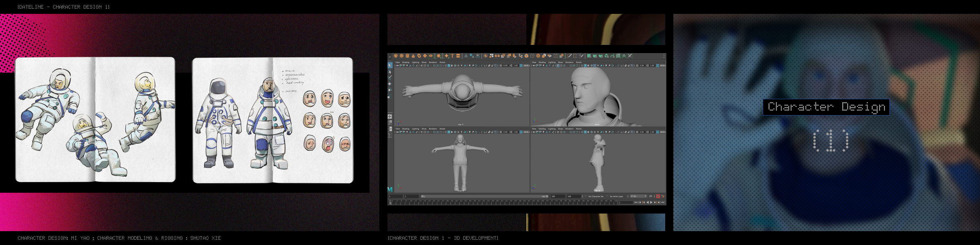Click the polygon plane shelf icon
Image resolution: width=980 pixels, height=245 pixels.
click(425, 56)
